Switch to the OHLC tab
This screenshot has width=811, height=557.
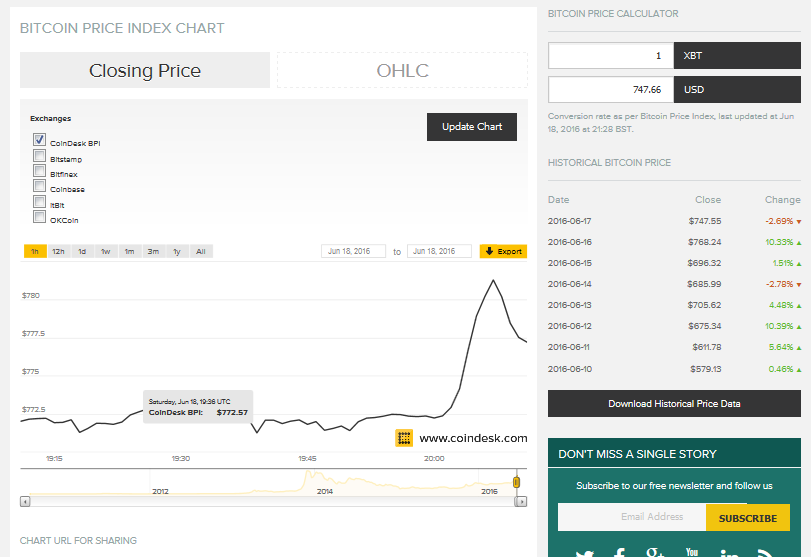pyautogui.click(x=402, y=70)
